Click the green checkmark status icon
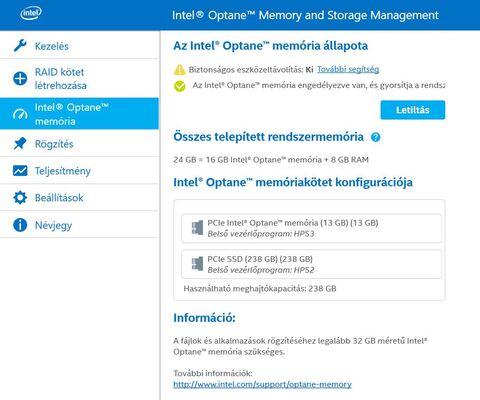This screenshot has width=480, height=400. [180, 86]
